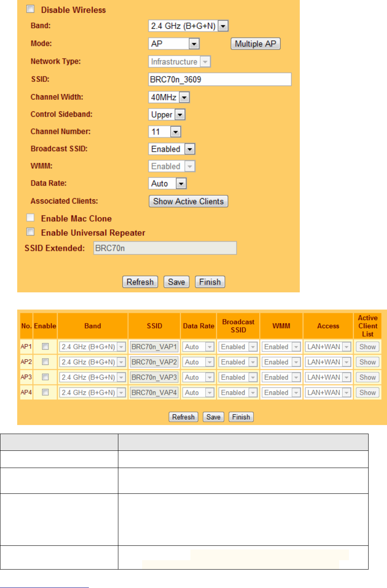Click the BRC70n_VAP1 SSID field
This screenshot has height=588, width=387.
coord(154,347)
